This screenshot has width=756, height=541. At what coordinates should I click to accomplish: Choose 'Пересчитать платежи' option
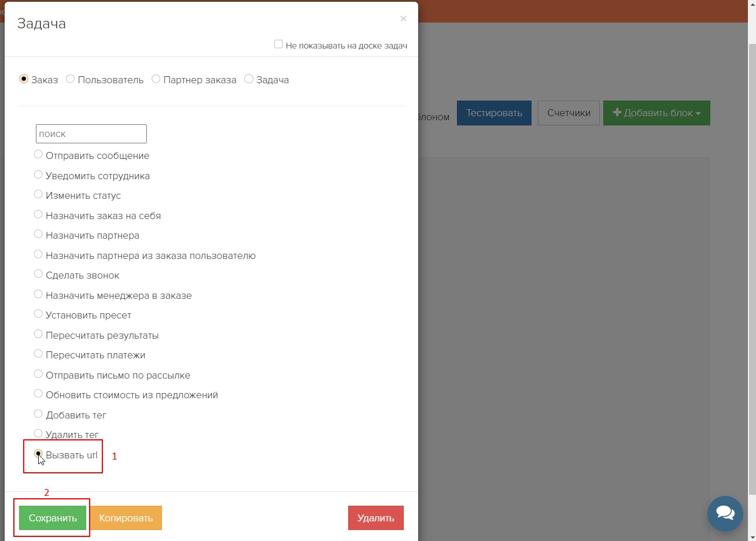38,354
